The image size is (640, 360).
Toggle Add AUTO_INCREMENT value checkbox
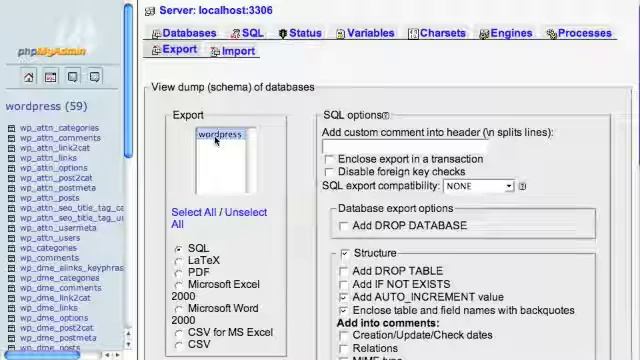pos(344,298)
